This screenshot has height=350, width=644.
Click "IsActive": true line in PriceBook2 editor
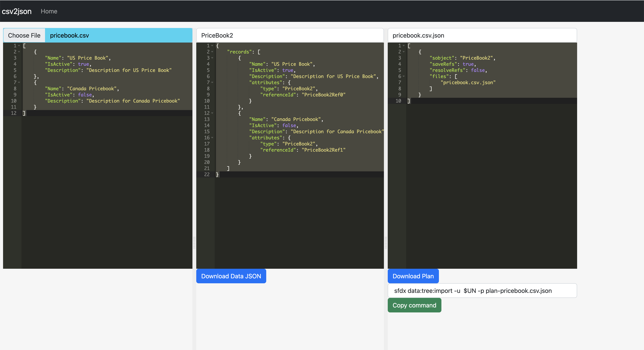point(273,70)
